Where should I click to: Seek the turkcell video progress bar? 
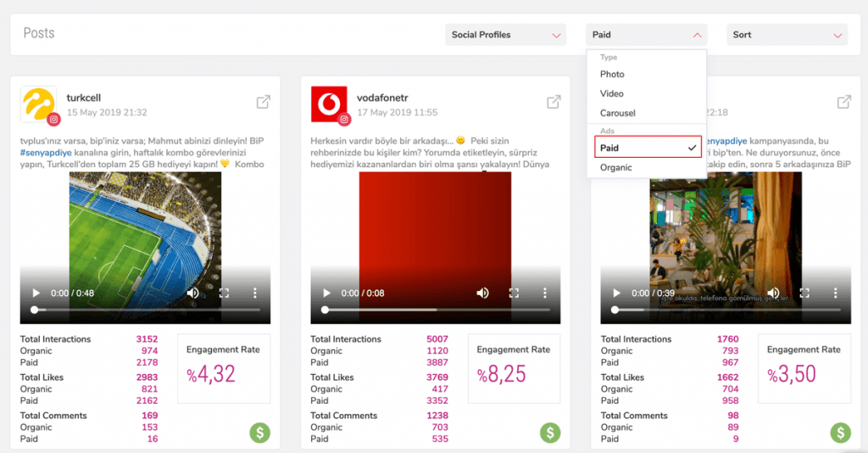[x=145, y=310]
